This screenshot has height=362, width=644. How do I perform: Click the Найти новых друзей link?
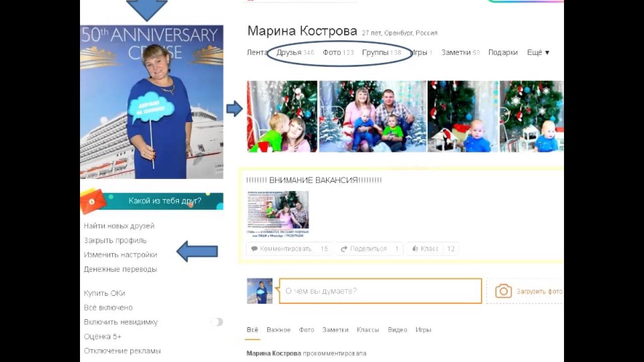(119, 226)
